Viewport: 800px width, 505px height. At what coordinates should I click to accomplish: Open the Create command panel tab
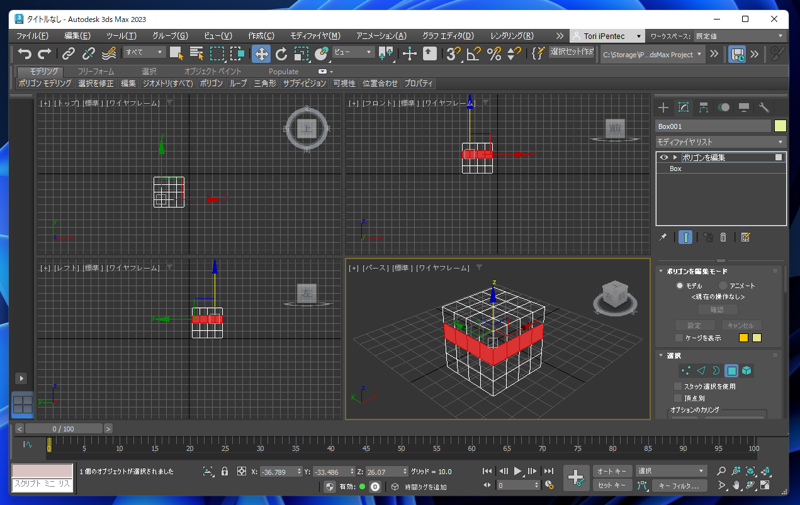tap(663, 107)
